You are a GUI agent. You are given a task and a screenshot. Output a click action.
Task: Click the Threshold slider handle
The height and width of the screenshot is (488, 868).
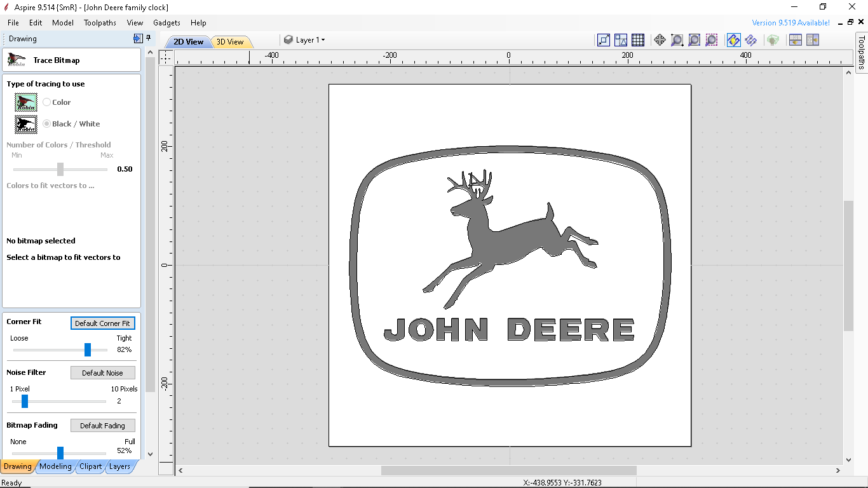point(60,169)
